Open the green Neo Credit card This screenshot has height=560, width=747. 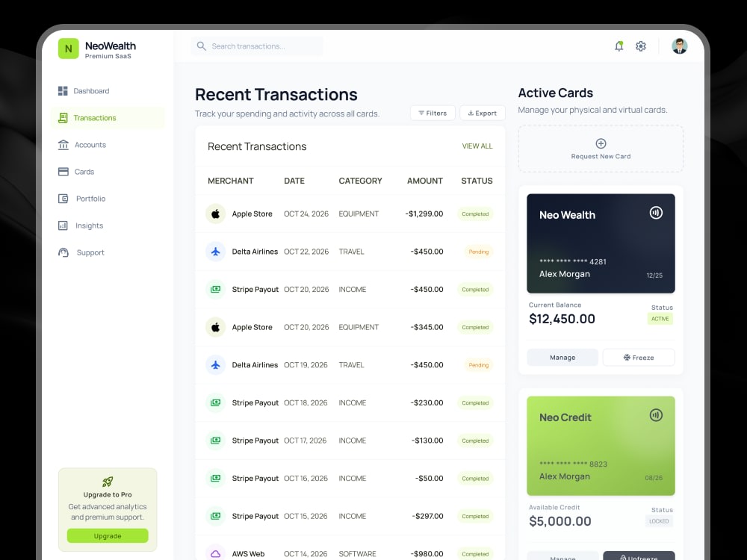[601, 446]
